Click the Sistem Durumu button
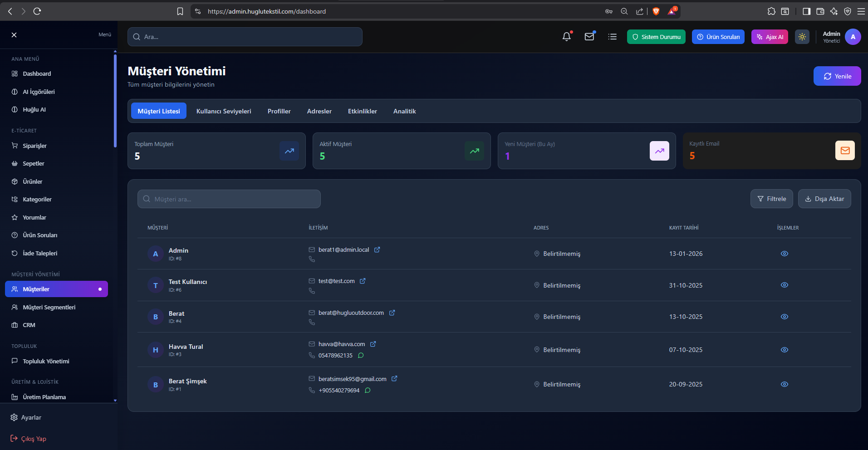This screenshot has height=450, width=868. [x=656, y=37]
